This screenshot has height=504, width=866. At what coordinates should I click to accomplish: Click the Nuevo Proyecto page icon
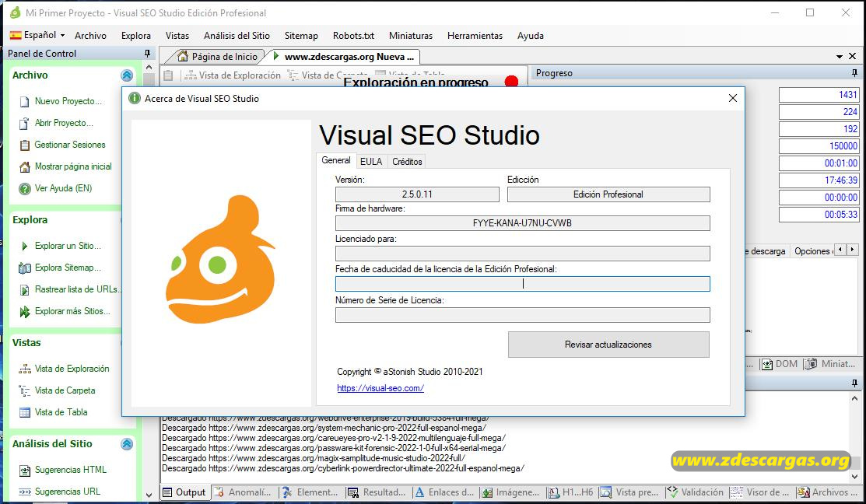pyautogui.click(x=24, y=102)
